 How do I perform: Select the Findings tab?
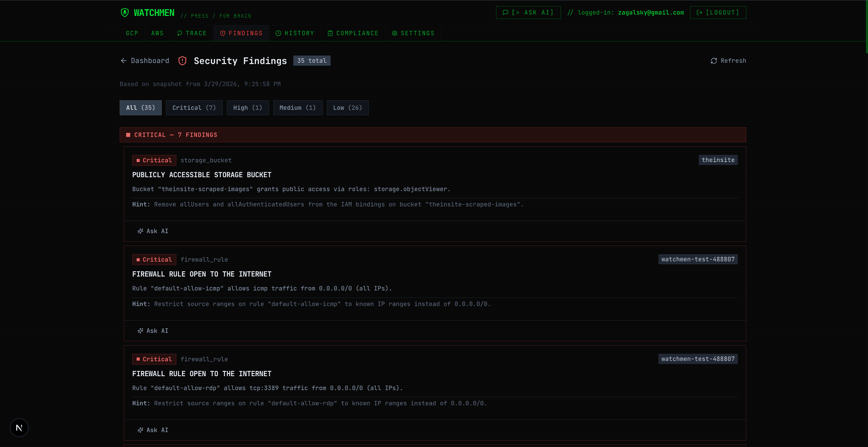241,33
